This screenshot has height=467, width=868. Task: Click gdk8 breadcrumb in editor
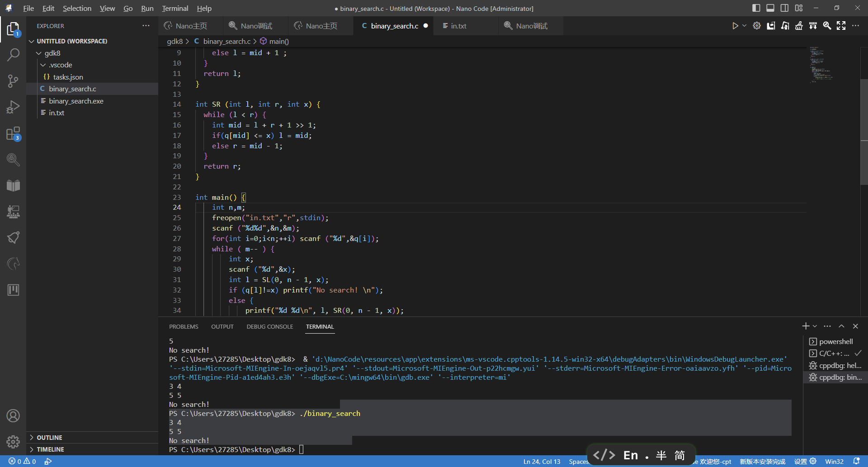(175, 41)
